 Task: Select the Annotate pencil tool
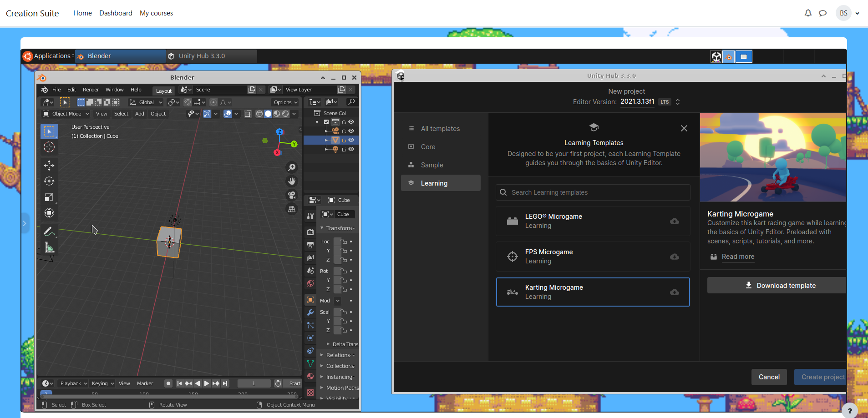49,231
